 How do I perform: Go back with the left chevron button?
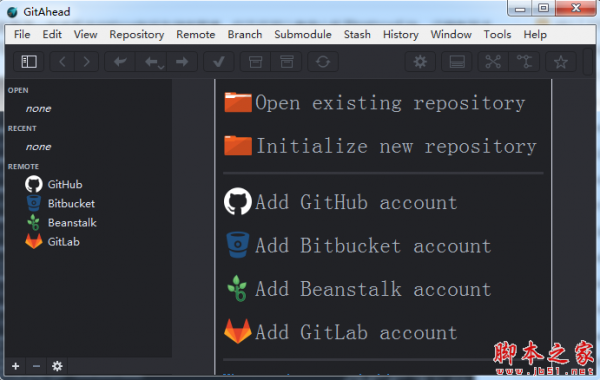[x=62, y=62]
